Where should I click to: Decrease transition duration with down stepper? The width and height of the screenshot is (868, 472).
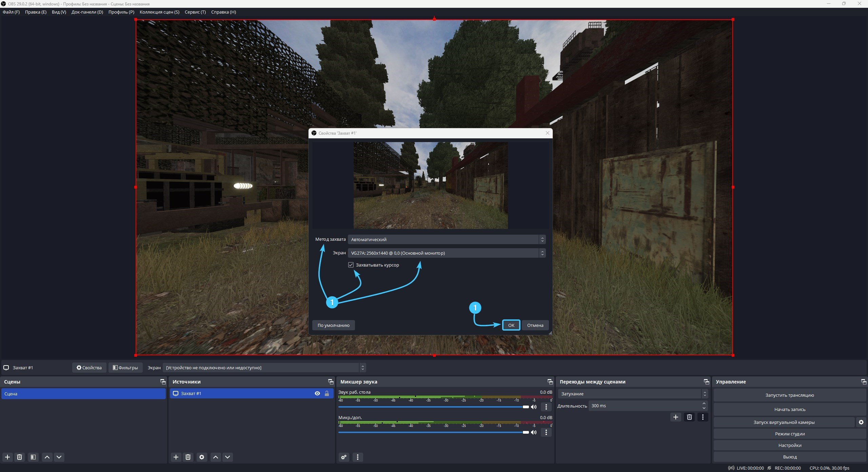coord(704,408)
